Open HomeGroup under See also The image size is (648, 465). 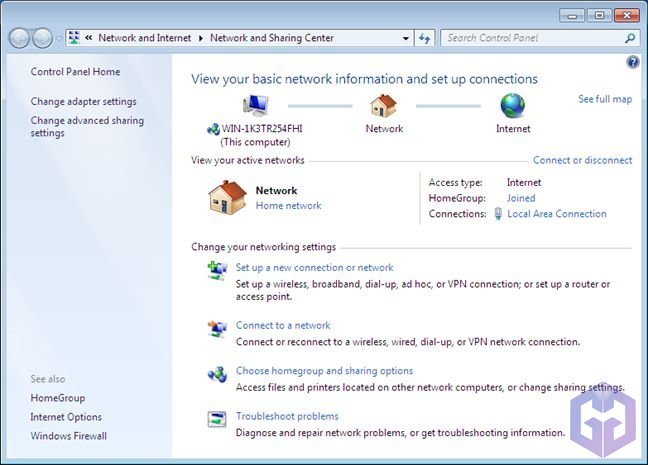pyautogui.click(x=58, y=398)
